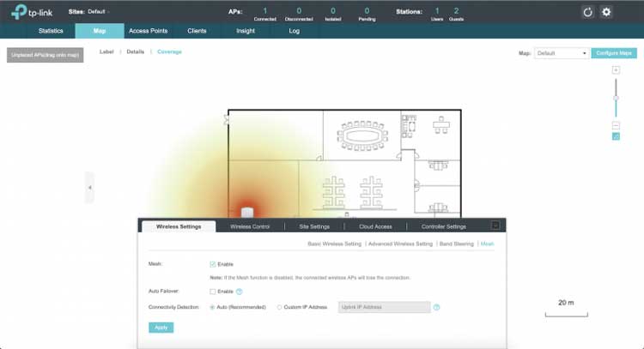Open the settings gear icon
The width and height of the screenshot is (644, 349).
[x=606, y=12]
